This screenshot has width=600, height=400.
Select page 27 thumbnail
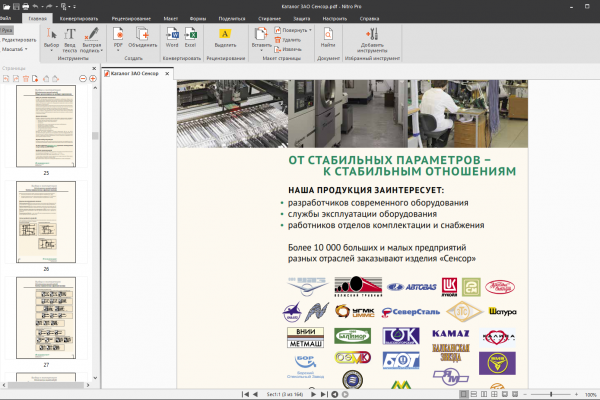[46, 318]
